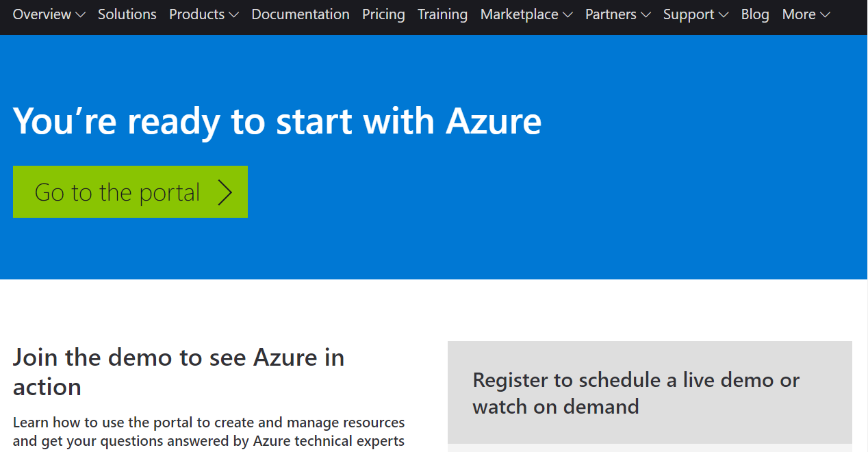This screenshot has height=452, width=868.
Task: Open the Pricing nav link
Action: point(383,14)
